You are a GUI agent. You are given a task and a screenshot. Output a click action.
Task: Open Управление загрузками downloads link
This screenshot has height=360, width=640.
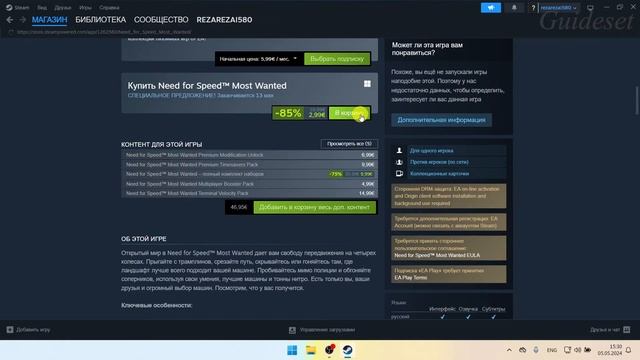coord(327,330)
